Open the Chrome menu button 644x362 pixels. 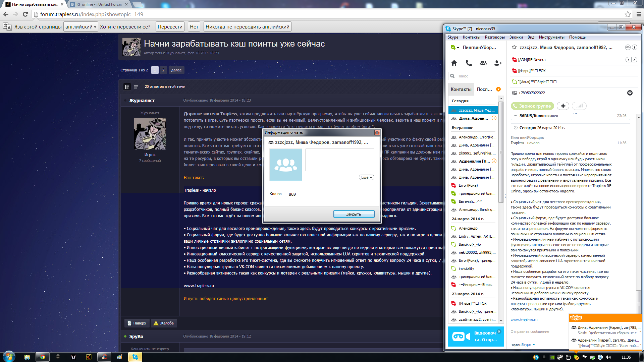pos(639,14)
